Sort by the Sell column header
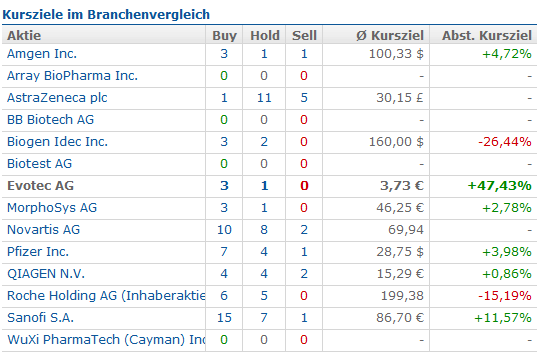 click(304, 36)
